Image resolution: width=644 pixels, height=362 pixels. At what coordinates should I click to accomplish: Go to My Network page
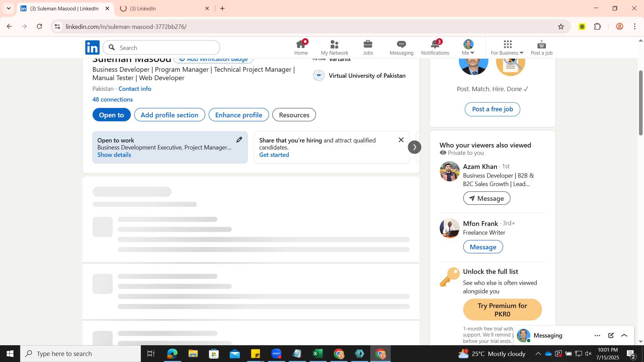[334, 47]
